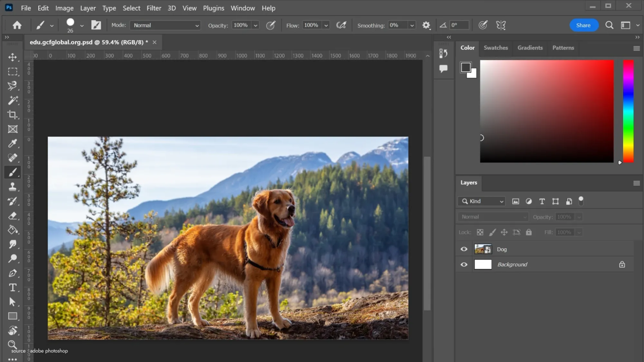Screen dimensions: 644x362
Task: Open the Opacity dropdown arrow
Action: click(x=255, y=25)
